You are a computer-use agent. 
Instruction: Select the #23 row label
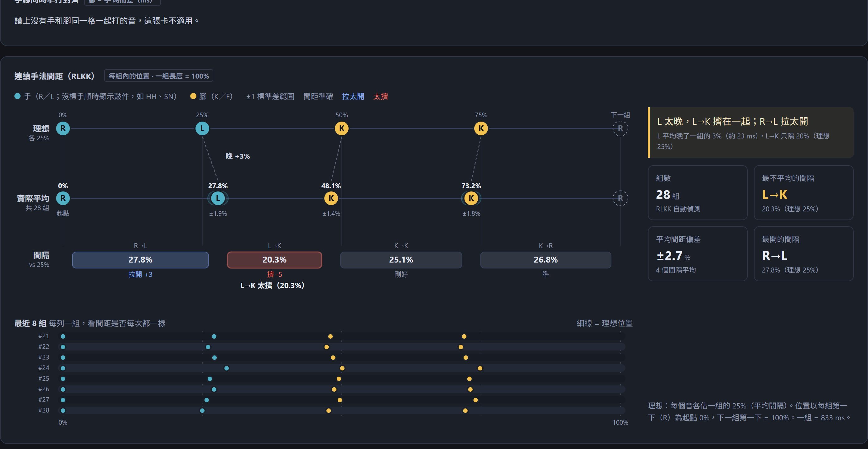pos(44,357)
